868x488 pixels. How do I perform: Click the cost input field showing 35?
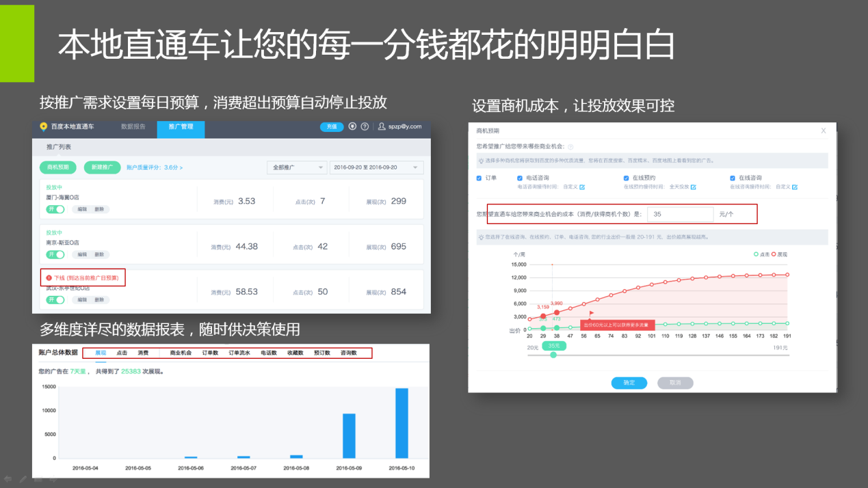point(680,214)
